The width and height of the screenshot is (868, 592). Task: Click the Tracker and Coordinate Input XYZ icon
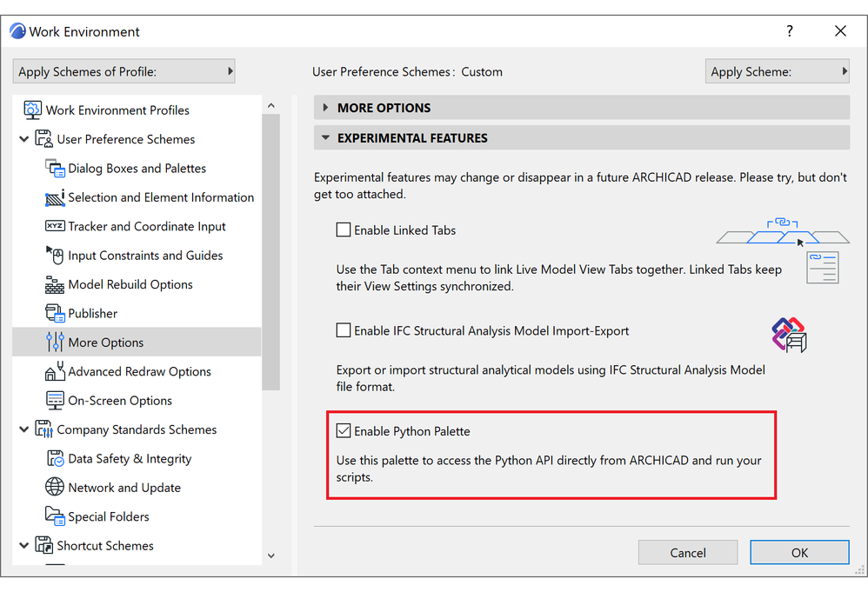(x=55, y=226)
